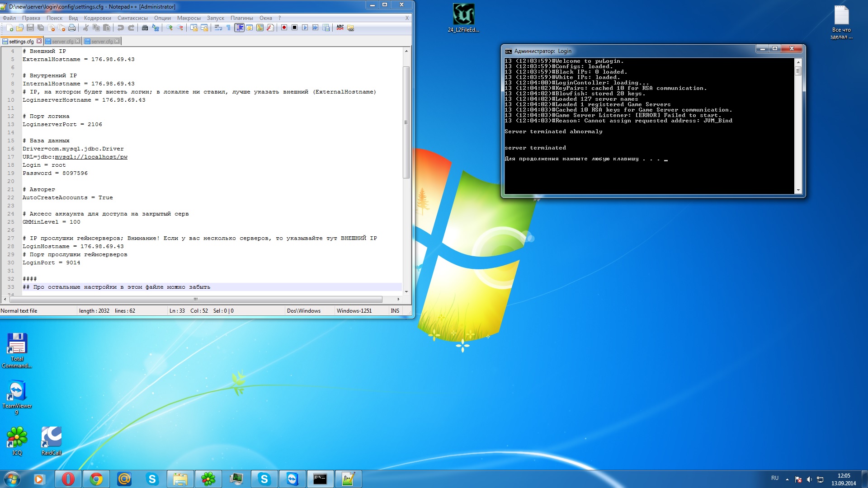The image size is (868, 488).
Task: Create a new file in Notepad++
Action: [x=9, y=28]
